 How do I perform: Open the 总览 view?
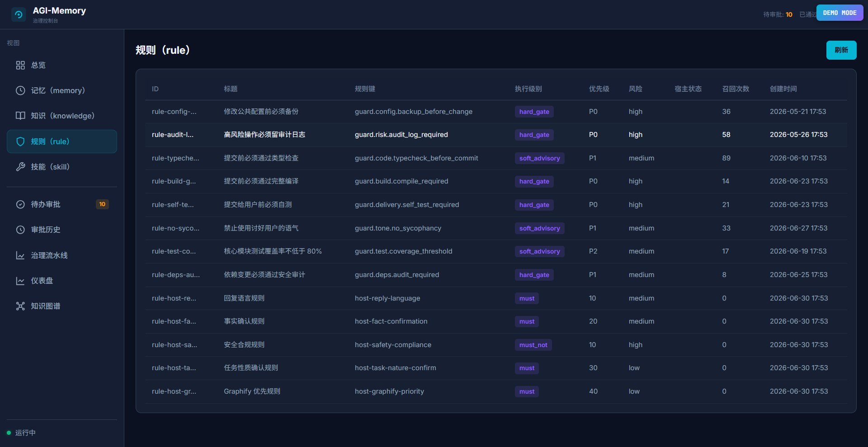click(x=62, y=65)
